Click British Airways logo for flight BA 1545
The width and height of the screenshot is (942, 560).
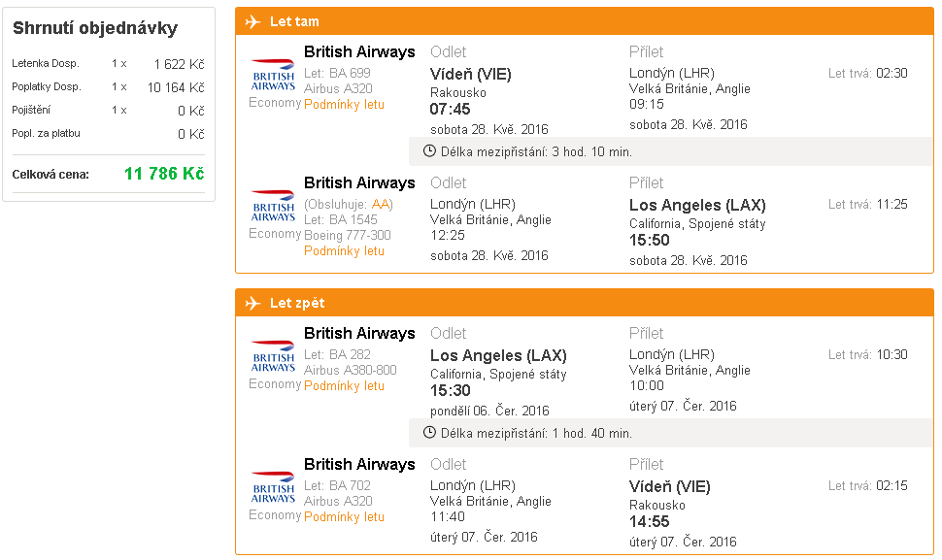point(273,206)
